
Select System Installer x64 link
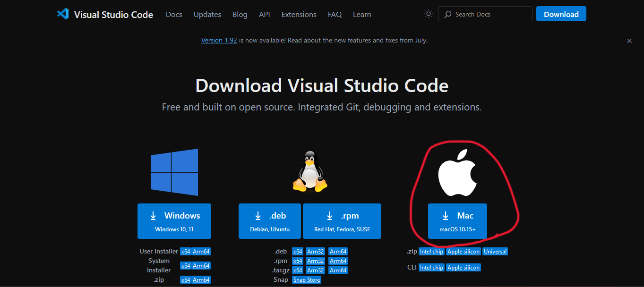tap(185, 266)
